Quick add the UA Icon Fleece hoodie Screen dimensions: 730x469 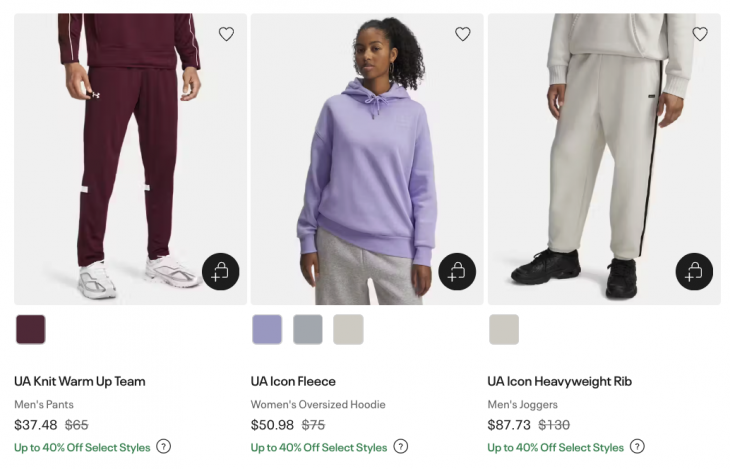point(457,271)
